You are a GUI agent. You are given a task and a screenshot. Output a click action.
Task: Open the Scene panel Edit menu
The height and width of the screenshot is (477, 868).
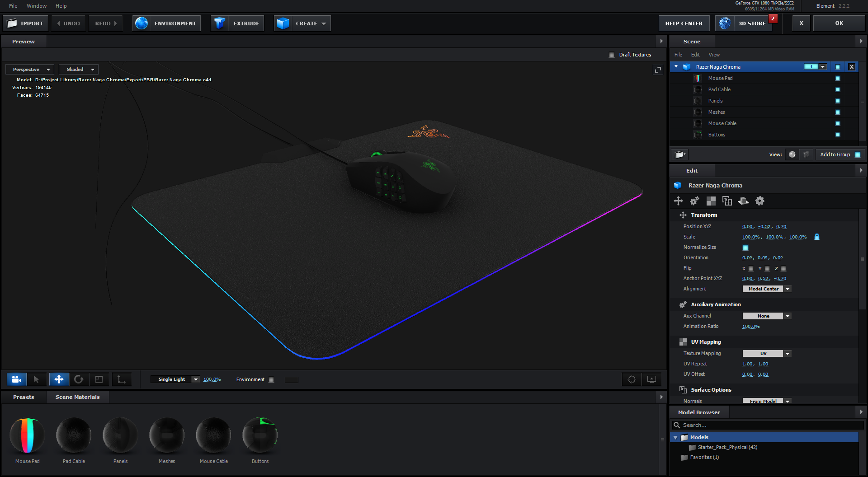695,55
